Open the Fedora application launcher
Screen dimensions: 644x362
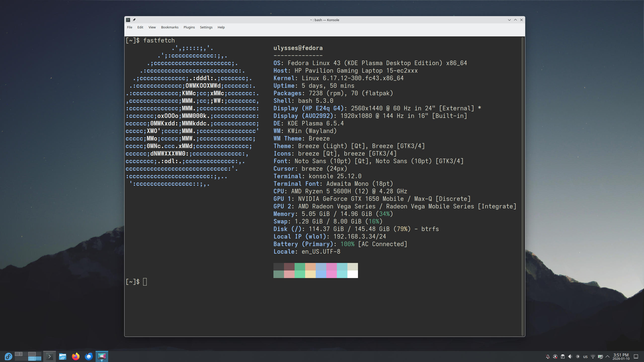8,356
